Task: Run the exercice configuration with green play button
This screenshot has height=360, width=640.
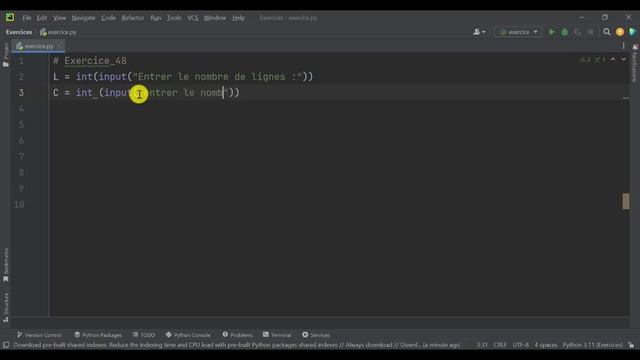Action: coord(551,32)
